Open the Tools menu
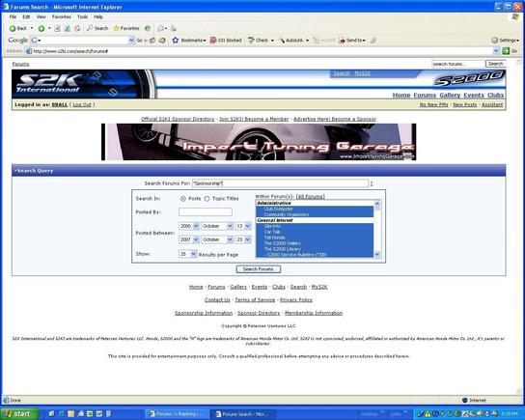Viewport: 525px width, 420px height. click(x=82, y=16)
